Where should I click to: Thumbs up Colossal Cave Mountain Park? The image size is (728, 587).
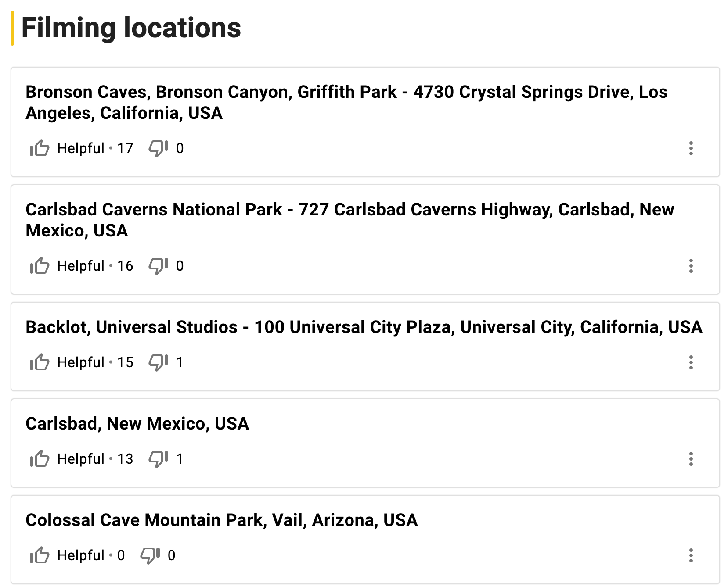[40, 555]
